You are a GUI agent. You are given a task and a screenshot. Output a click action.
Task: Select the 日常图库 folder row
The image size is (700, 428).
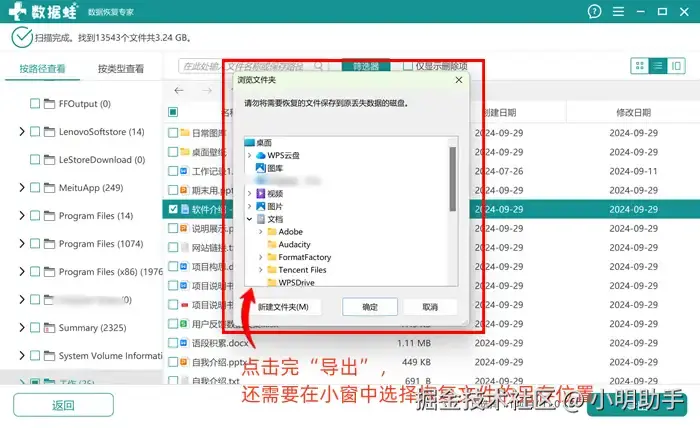point(432,133)
